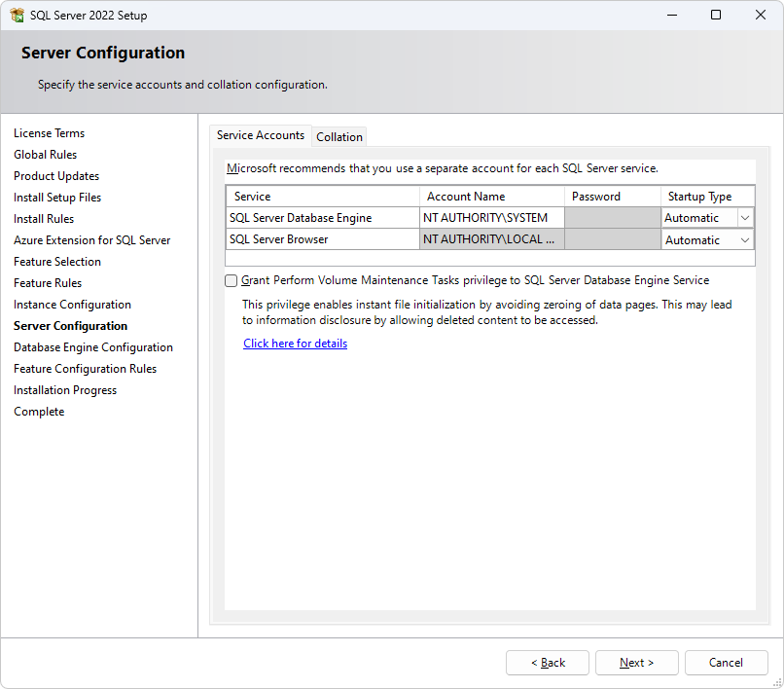
Task: Click Installation Progress step
Action: (65, 390)
